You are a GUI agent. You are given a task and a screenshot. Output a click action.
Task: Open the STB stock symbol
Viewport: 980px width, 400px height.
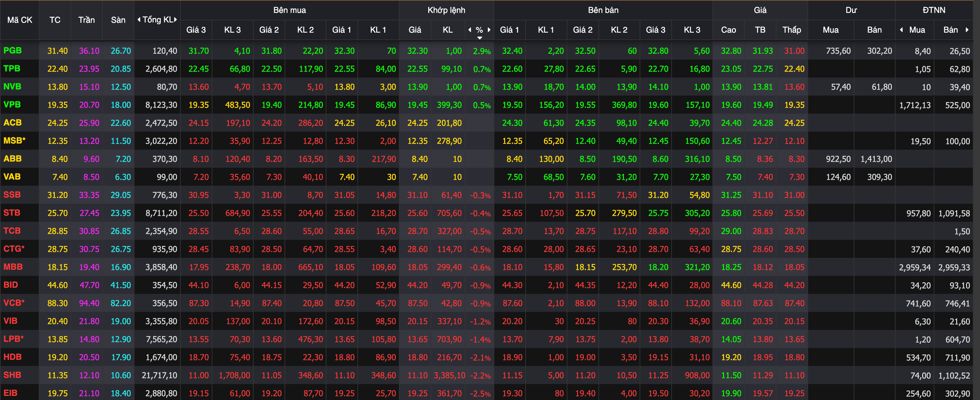pos(12,213)
